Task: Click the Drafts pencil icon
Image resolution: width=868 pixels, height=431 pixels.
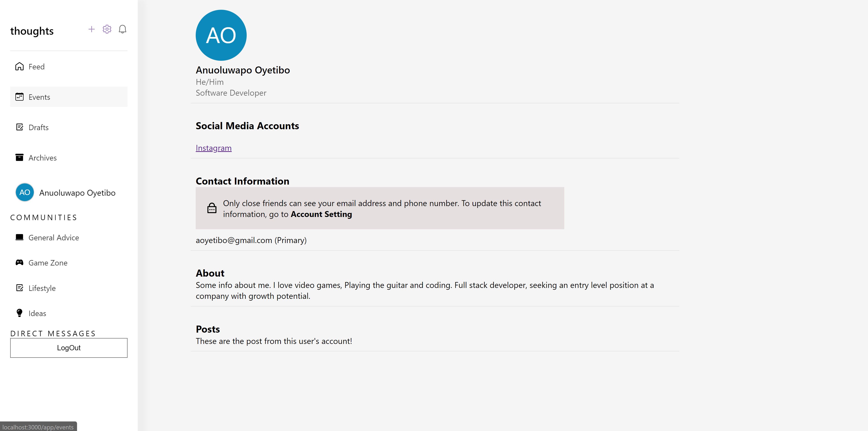Action: pos(19,127)
